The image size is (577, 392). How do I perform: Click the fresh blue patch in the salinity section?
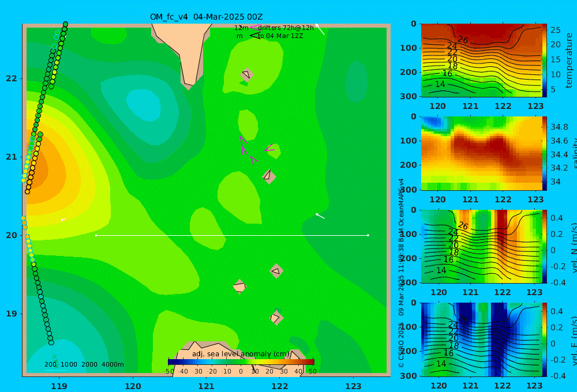point(434,122)
